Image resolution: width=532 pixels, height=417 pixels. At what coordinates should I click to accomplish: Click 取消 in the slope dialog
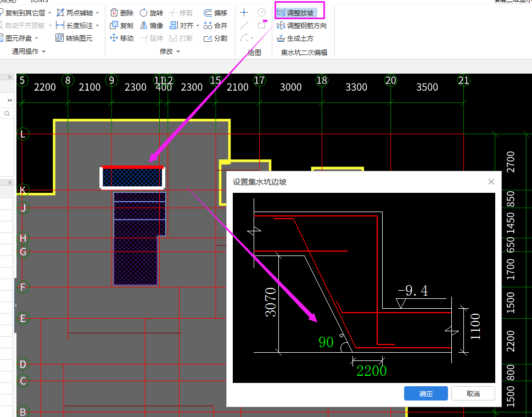pyautogui.click(x=473, y=393)
